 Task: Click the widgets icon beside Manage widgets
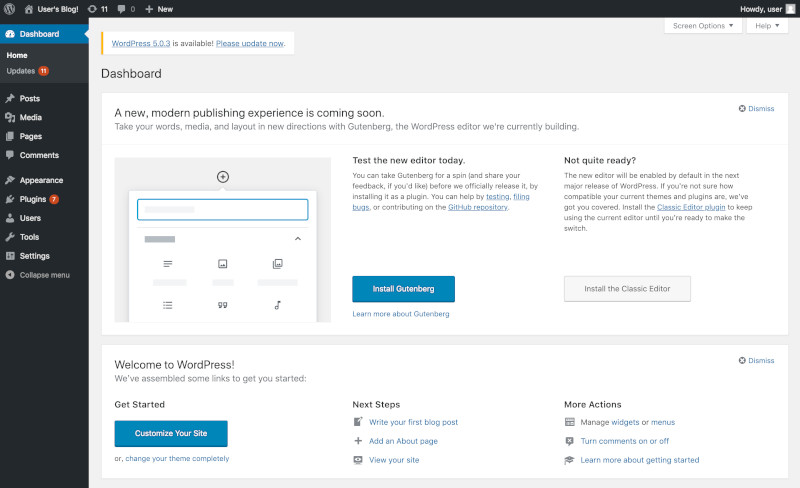(x=569, y=422)
